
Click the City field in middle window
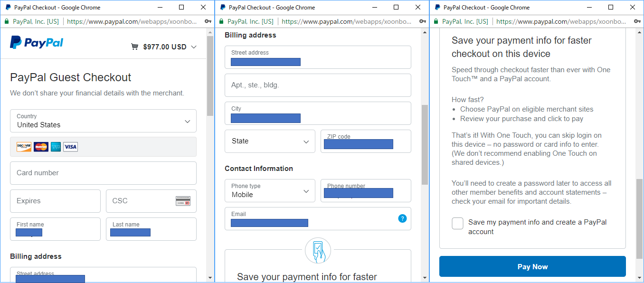pyautogui.click(x=318, y=113)
